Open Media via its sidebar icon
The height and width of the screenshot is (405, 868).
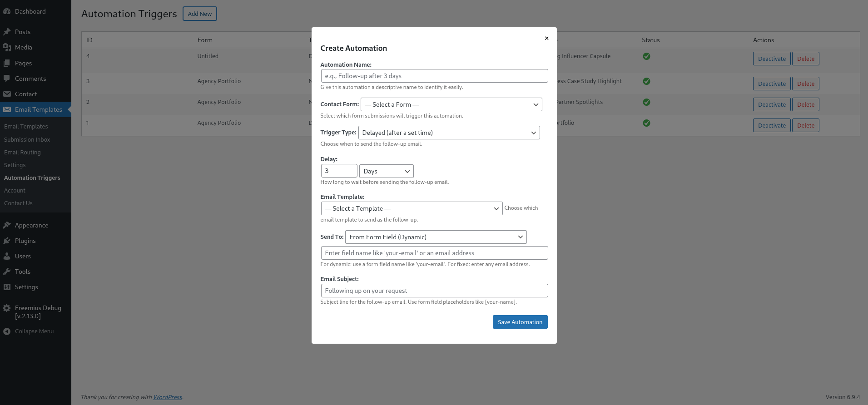click(x=7, y=47)
